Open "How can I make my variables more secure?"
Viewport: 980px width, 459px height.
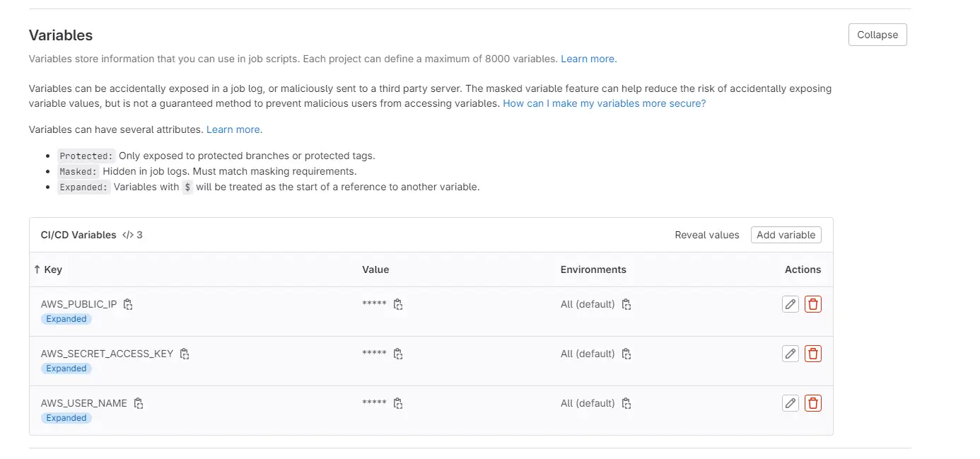[605, 103]
